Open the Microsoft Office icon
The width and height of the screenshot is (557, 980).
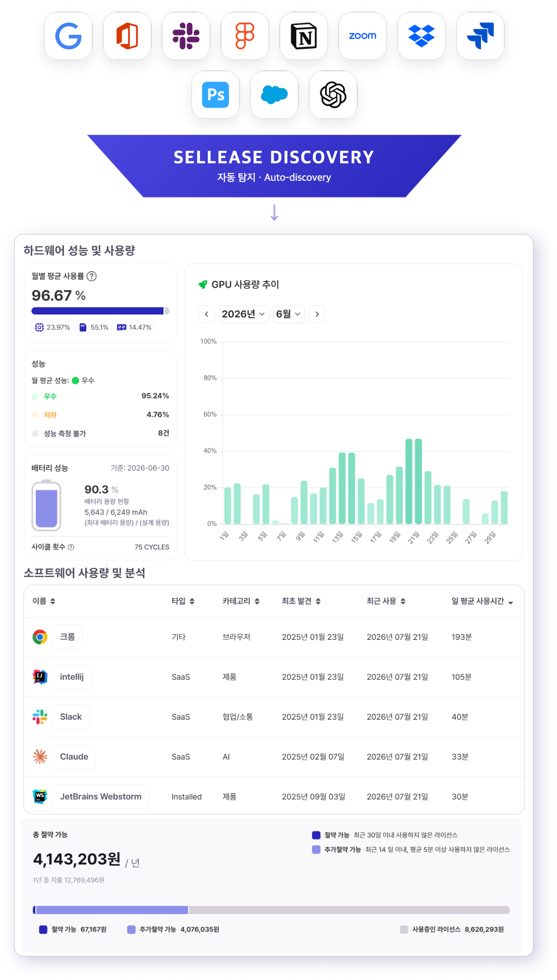(127, 36)
